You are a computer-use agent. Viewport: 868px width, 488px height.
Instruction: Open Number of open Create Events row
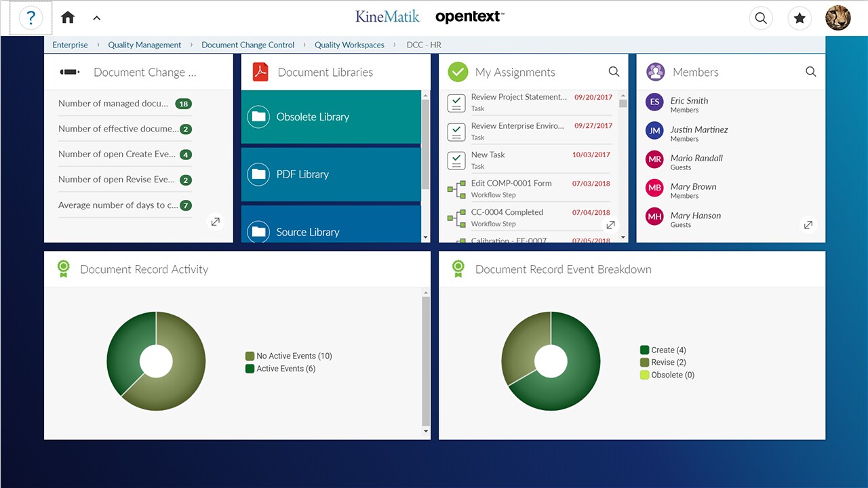click(x=125, y=155)
